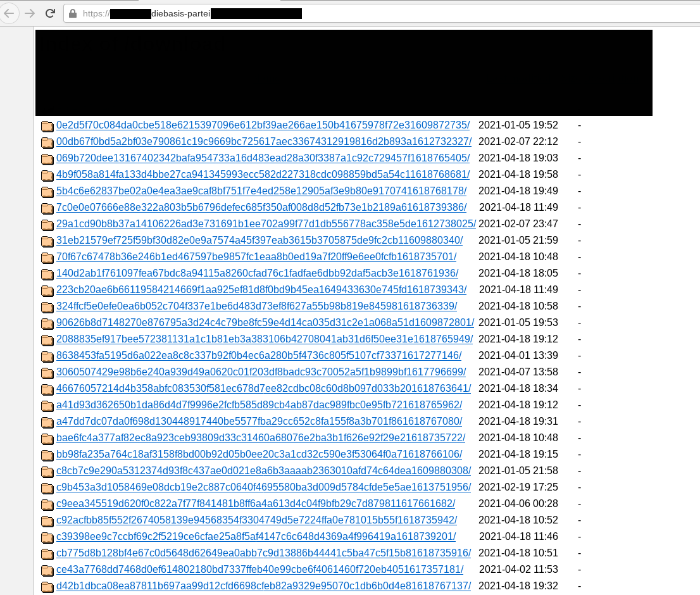Open directory link starting 223cb20ae6b66119
The image size is (700, 595).
[261, 290]
